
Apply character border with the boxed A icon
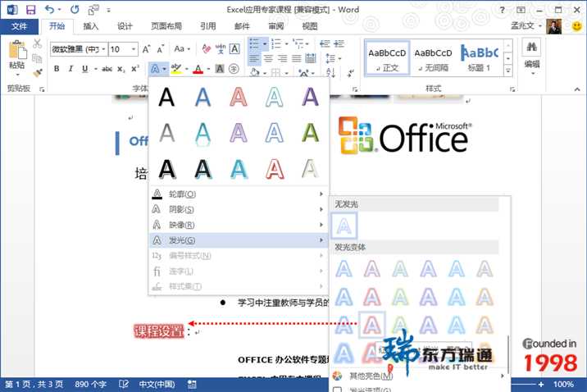click(234, 48)
